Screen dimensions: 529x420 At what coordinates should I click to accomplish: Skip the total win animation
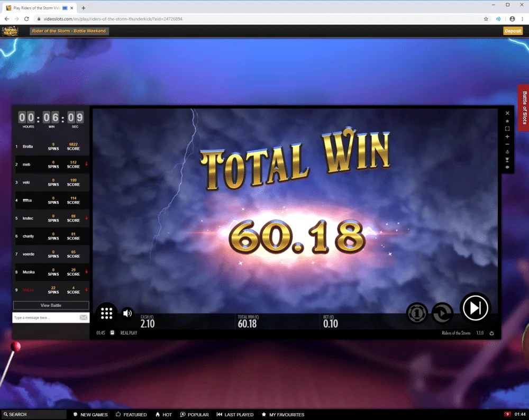coord(475,308)
